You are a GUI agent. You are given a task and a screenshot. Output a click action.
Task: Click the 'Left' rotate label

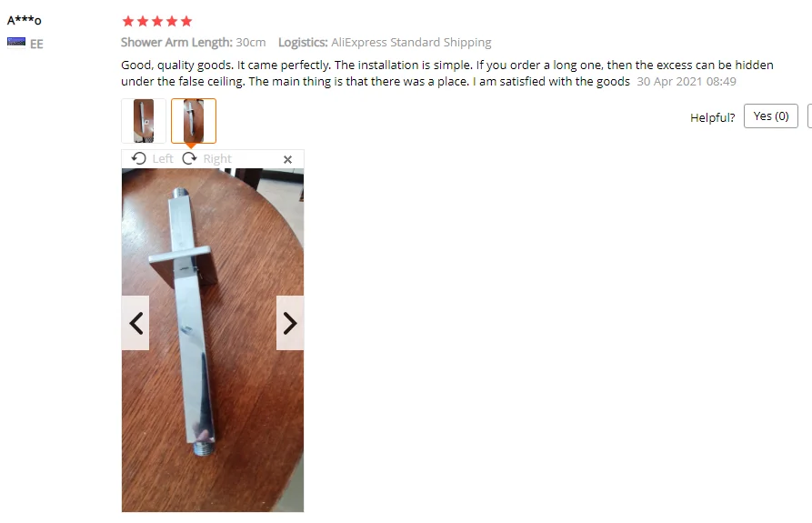coord(163,158)
